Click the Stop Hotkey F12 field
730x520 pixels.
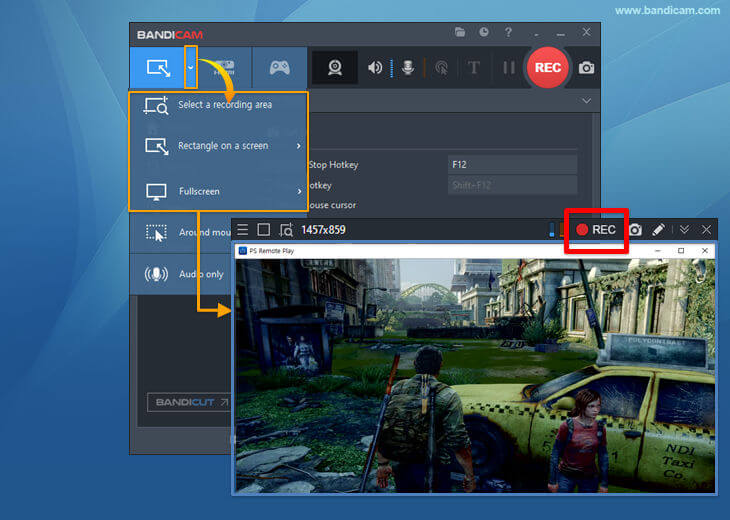pos(513,164)
